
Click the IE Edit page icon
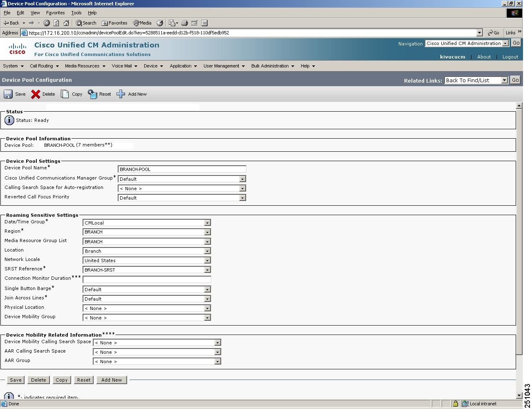coord(194,23)
